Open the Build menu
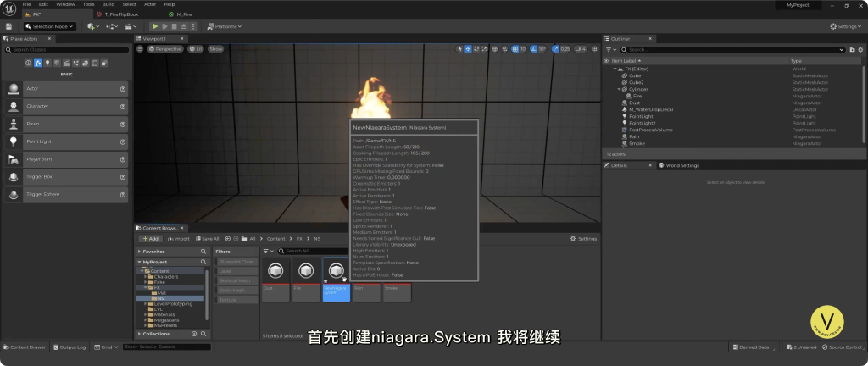The image size is (868, 366). click(x=108, y=4)
